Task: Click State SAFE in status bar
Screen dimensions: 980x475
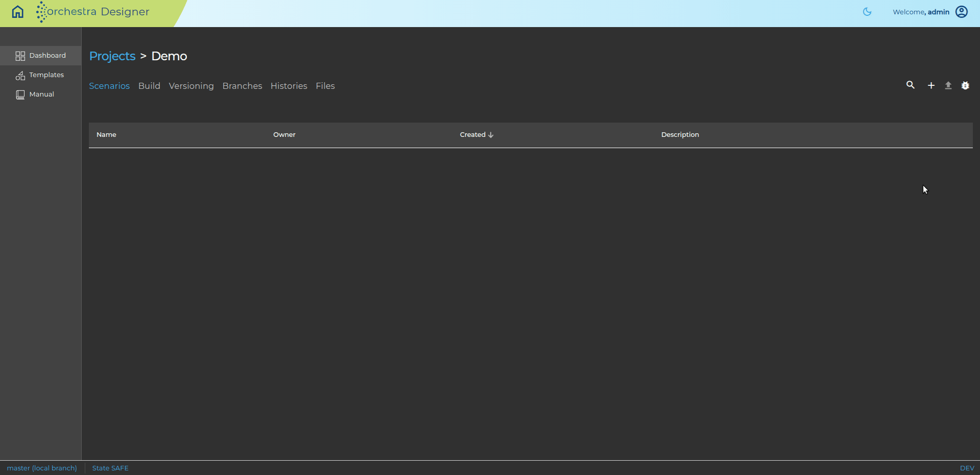Action: (x=110, y=468)
